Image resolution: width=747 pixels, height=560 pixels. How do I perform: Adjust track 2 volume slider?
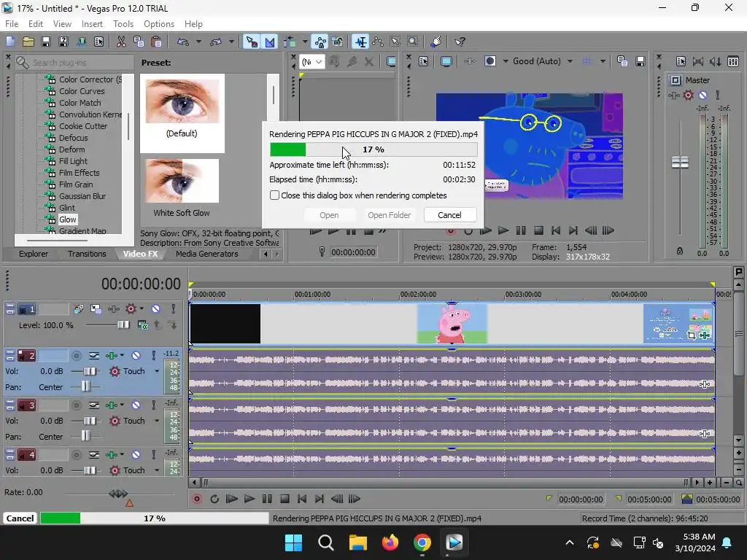pos(90,371)
